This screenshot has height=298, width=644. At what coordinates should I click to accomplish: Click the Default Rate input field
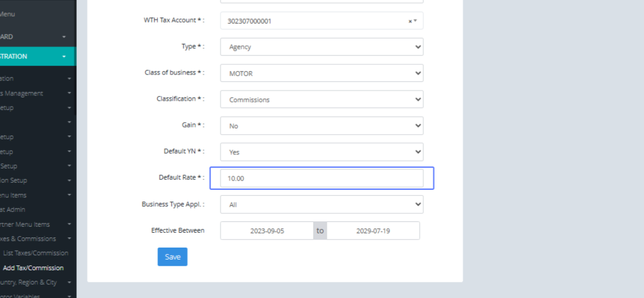click(321, 178)
